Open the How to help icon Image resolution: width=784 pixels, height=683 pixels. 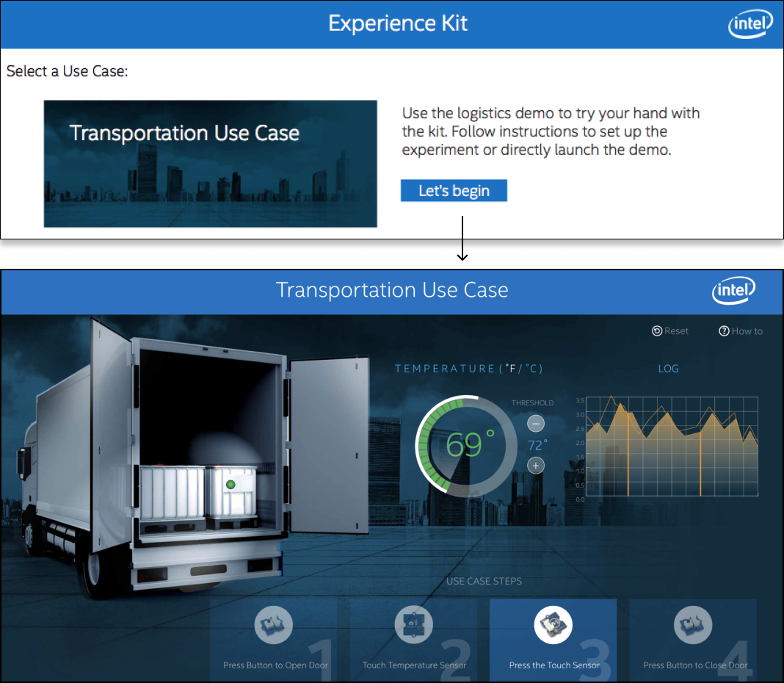(723, 330)
